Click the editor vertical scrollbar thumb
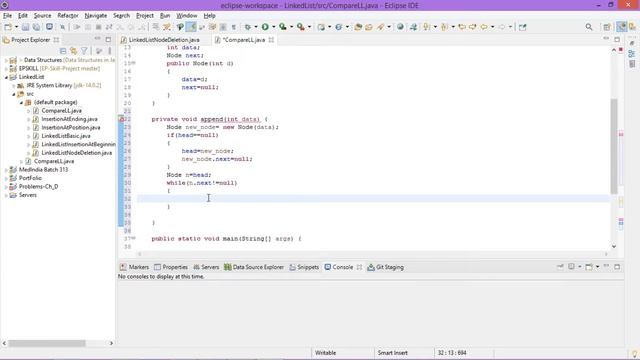The image size is (640, 360). tap(614, 146)
